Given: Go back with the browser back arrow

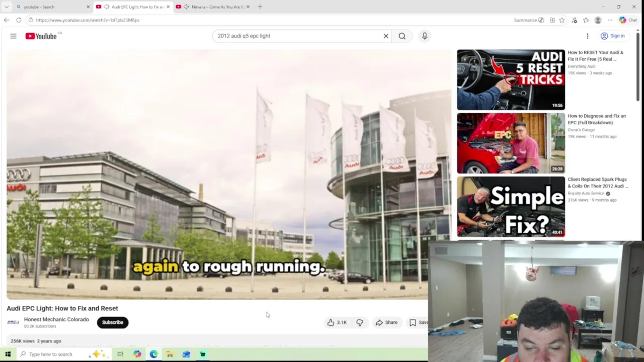Looking at the screenshot, I should tap(7, 20).
